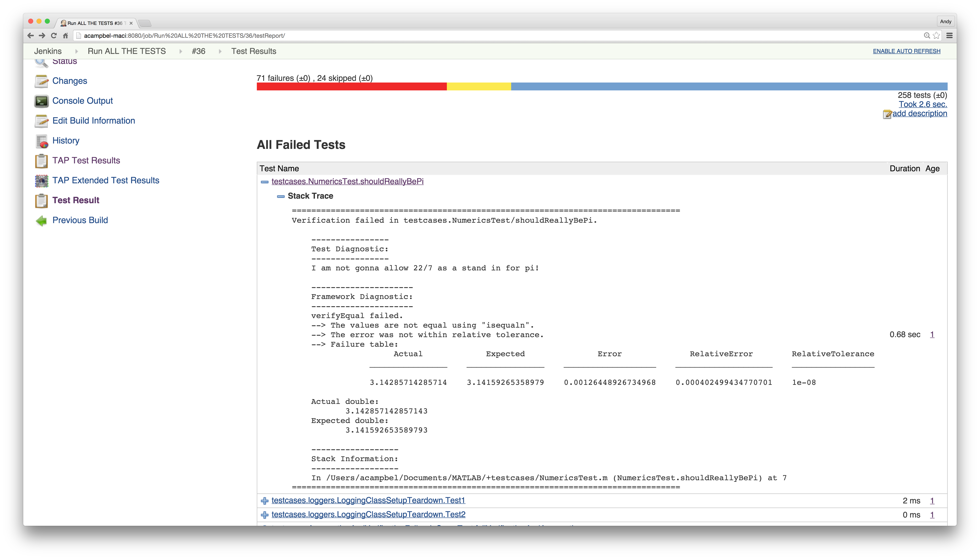The width and height of the screenshot is (980, 559).
Task: Click the Edit Build Information icon
Action: [41, 121]
